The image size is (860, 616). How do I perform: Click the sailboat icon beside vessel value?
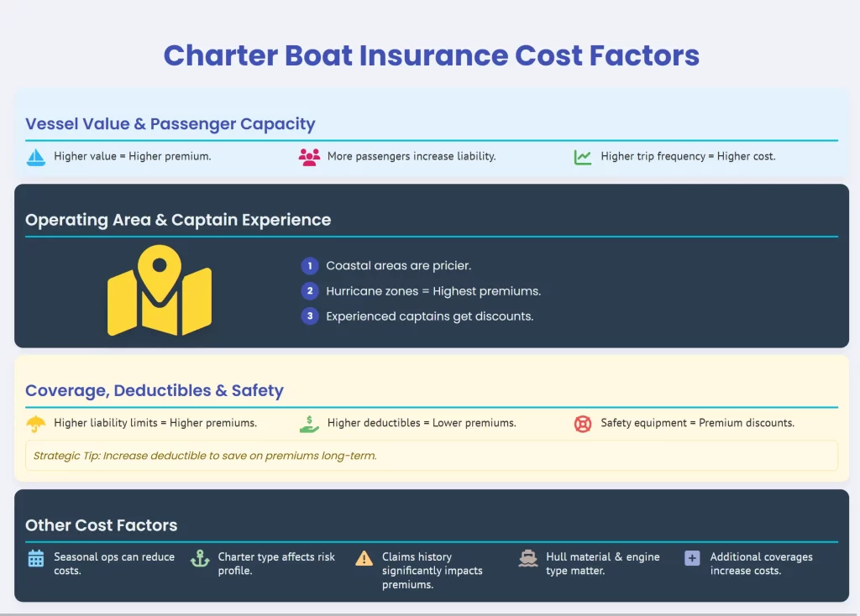click(36, 157)
